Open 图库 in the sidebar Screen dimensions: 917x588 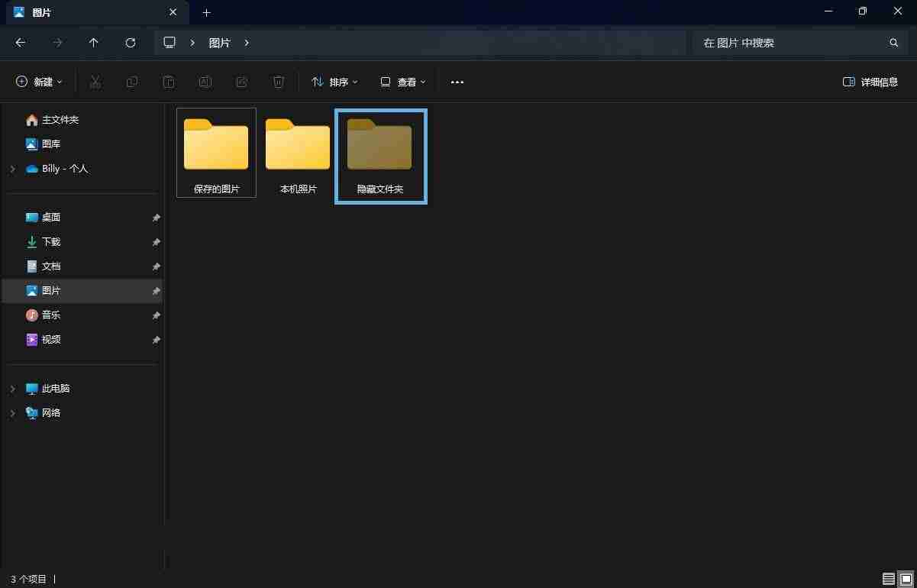pyautogui.click(x=44, y=144)
